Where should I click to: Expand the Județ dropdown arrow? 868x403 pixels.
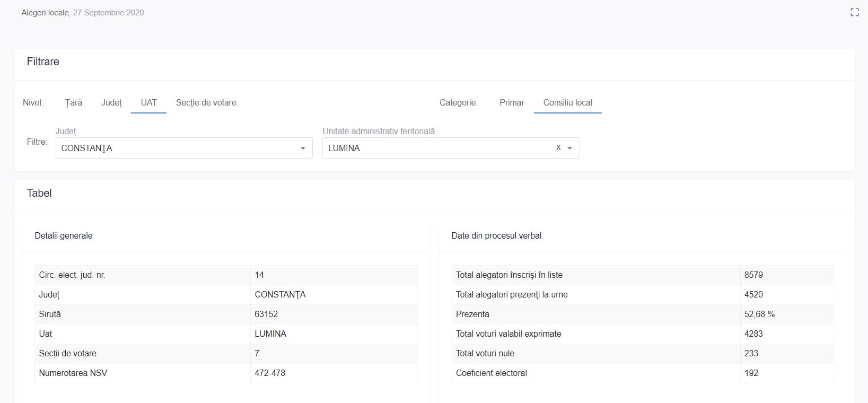(x=303, y=148)
